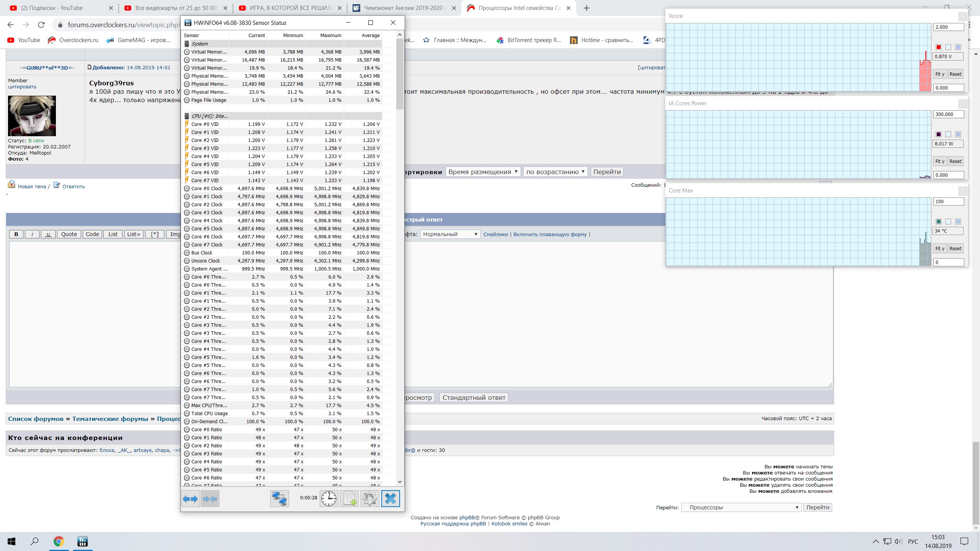980x551 pixels.
Task: Click the 'Стандартный ответ' button
Action: [474, 398]
